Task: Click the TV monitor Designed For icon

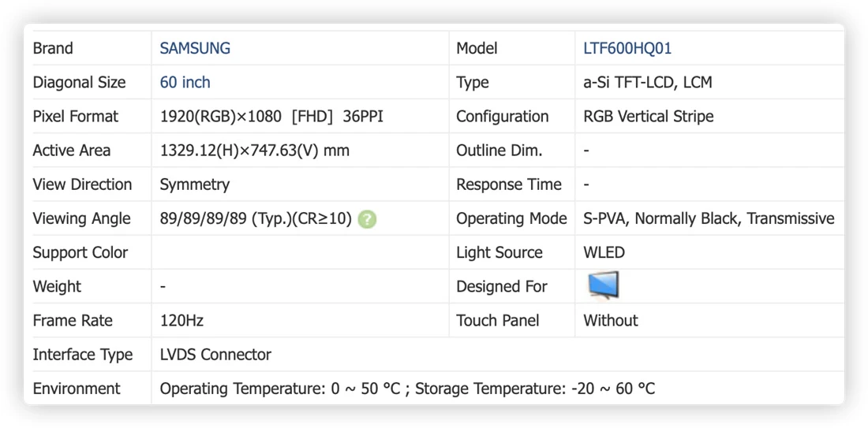Action: coord(603,285)
